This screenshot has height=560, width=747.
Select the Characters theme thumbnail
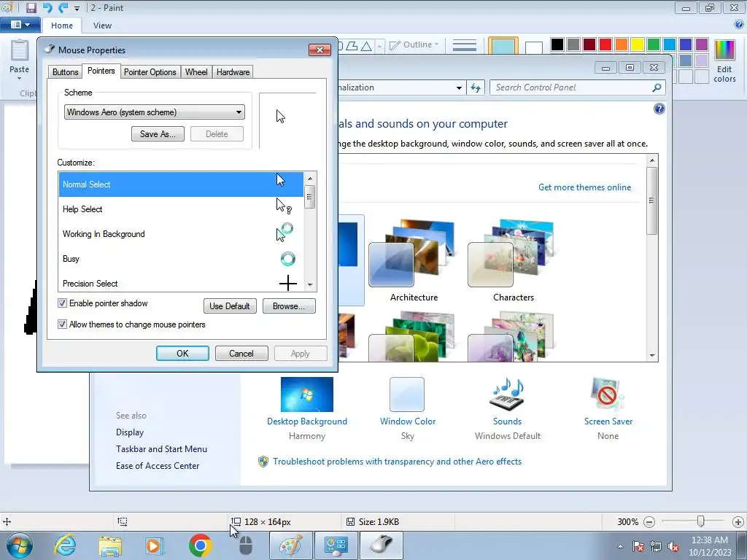[x=513, y=254]
